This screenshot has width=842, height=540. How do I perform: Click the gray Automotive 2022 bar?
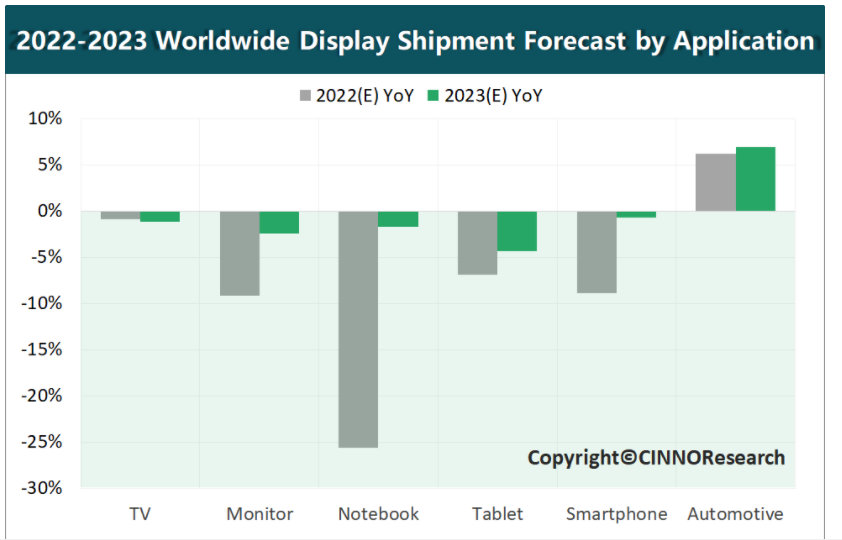(x=715, y=182)
